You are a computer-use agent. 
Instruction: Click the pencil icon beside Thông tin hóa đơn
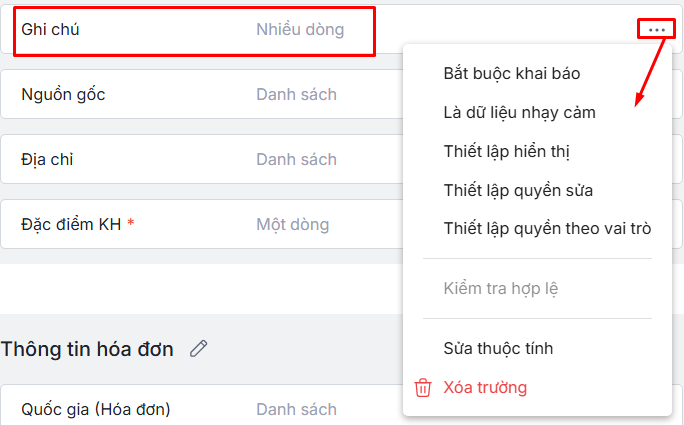point(199,348)
